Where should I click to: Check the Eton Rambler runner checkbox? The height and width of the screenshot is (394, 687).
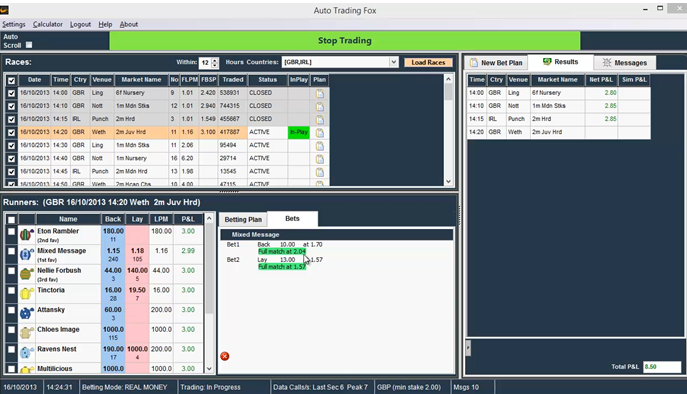[x=11, y=232]
